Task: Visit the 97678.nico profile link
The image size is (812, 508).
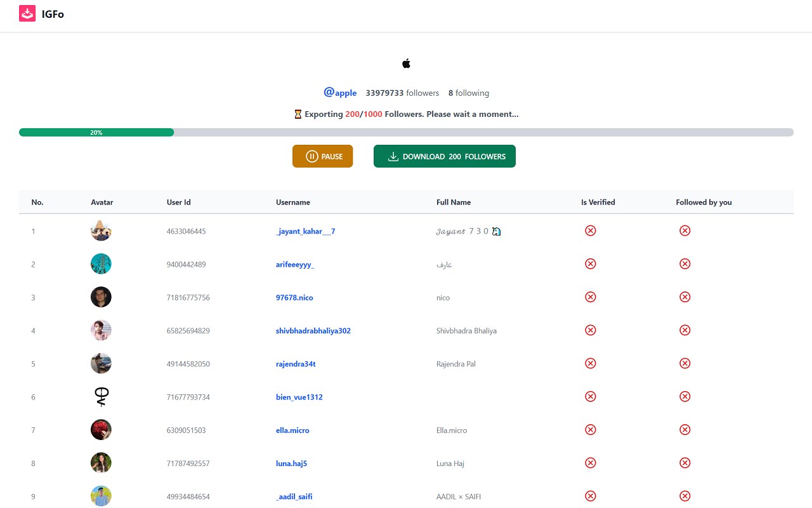Action: [294, 297]
